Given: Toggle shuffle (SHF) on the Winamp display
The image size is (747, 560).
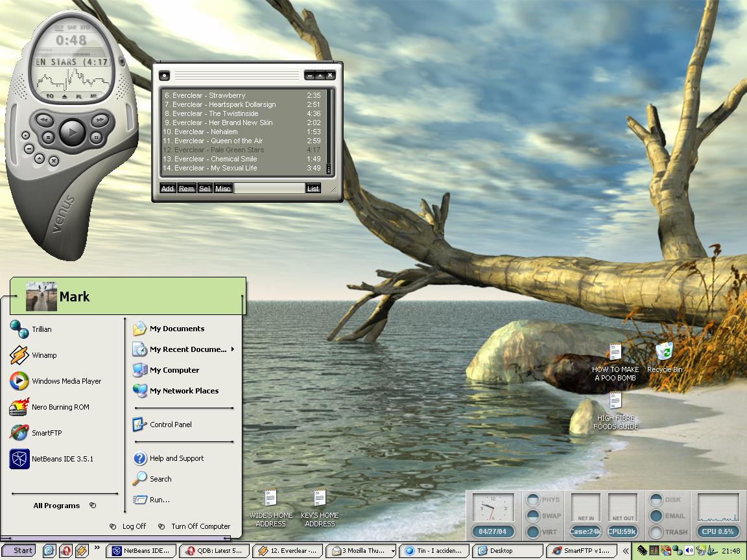Looking at the screenshot, I should [x=72, y=27].
